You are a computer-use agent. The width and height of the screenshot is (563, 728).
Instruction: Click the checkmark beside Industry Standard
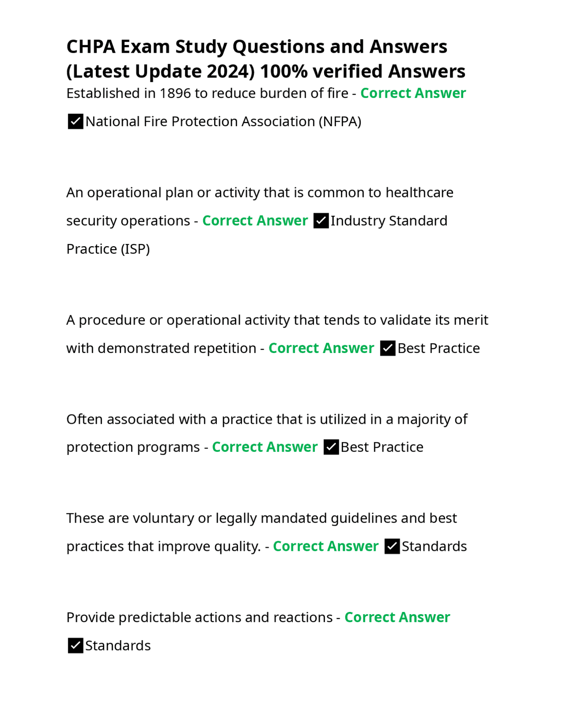(321, 221)
